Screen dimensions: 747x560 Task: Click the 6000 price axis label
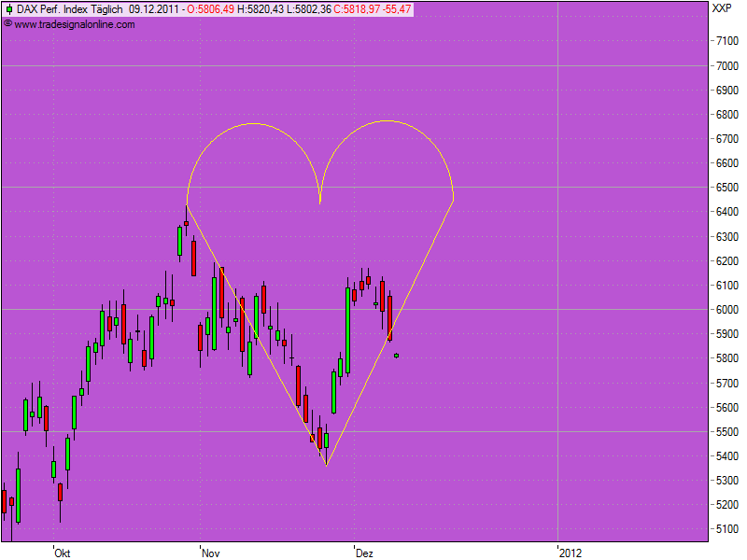727,310
